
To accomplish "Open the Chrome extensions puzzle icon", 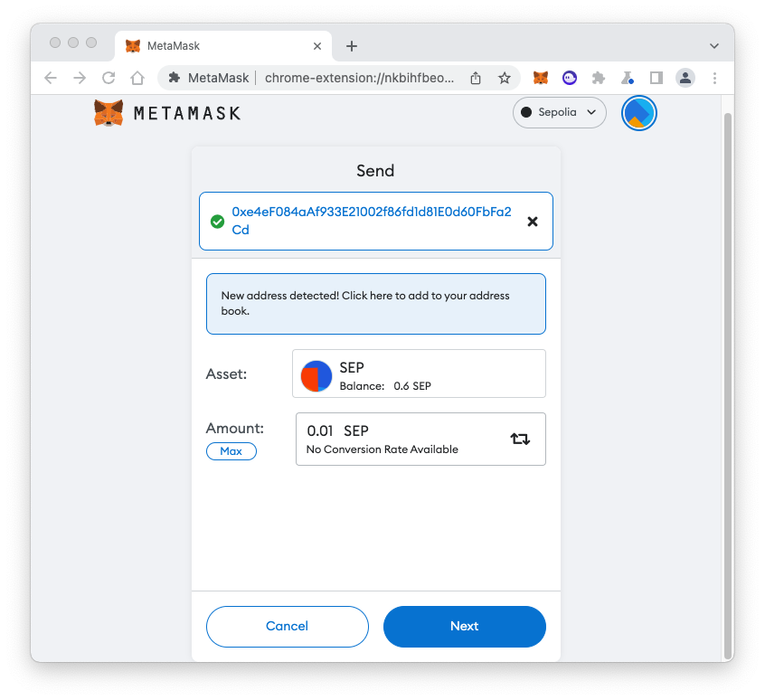I will point(598,78).
